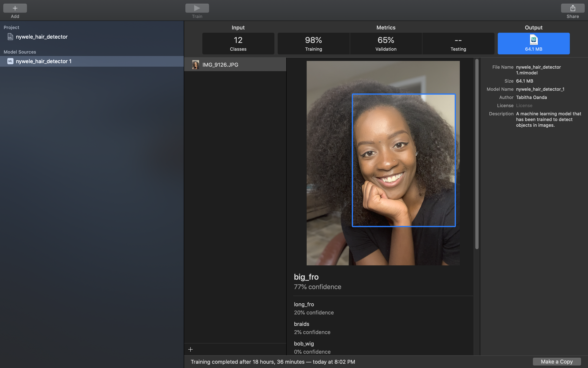This screenshot has width=588, height=368.
Task: Click the Size value 64.1 MB in the info panel
Action: 524,81
